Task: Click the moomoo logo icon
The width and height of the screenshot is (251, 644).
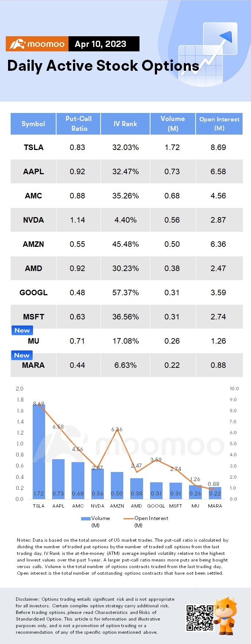Action: point(17,44)
